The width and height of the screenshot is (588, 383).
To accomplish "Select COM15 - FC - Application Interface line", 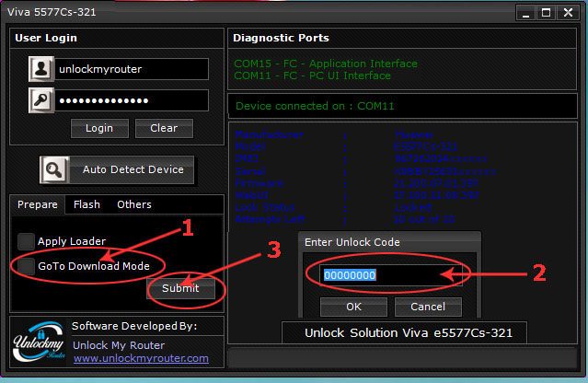I will pyautogui.click(x=326, y=64).
